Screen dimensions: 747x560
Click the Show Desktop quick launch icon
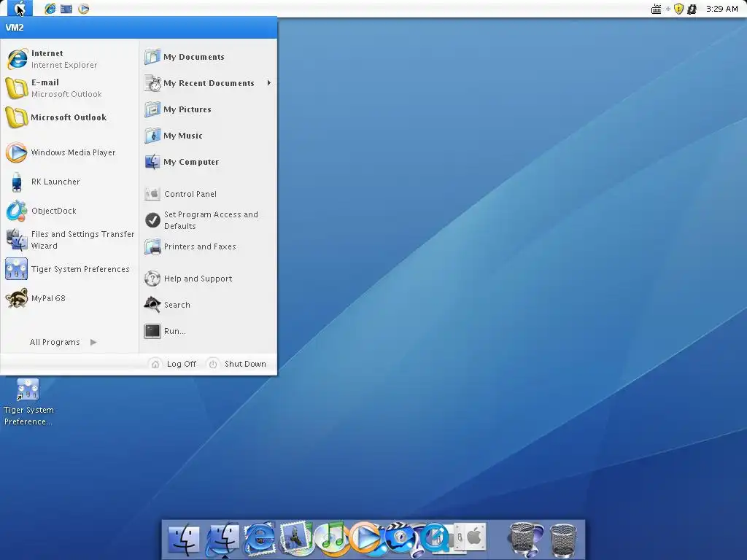click(x=66, y=9)
